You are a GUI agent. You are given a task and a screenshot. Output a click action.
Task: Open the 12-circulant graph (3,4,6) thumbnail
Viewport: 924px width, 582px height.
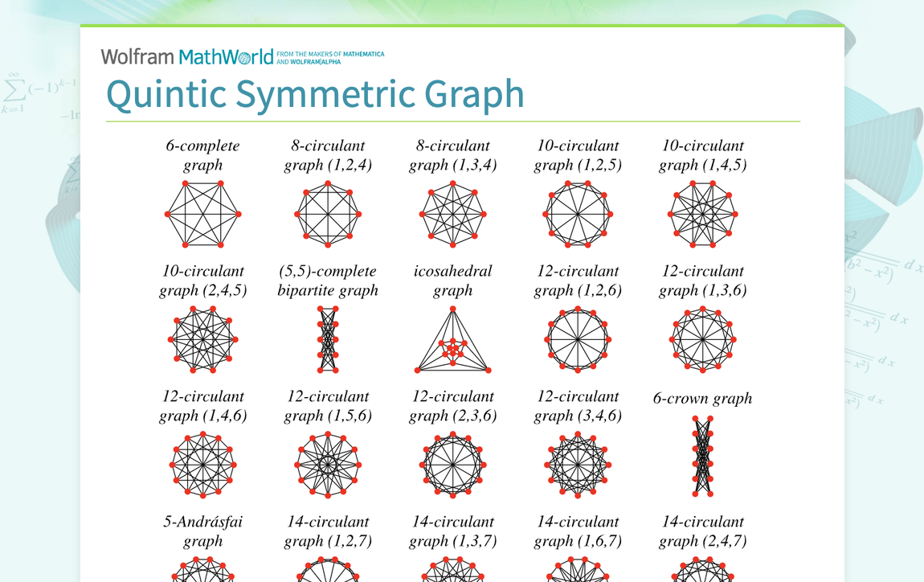click(577, 465)
